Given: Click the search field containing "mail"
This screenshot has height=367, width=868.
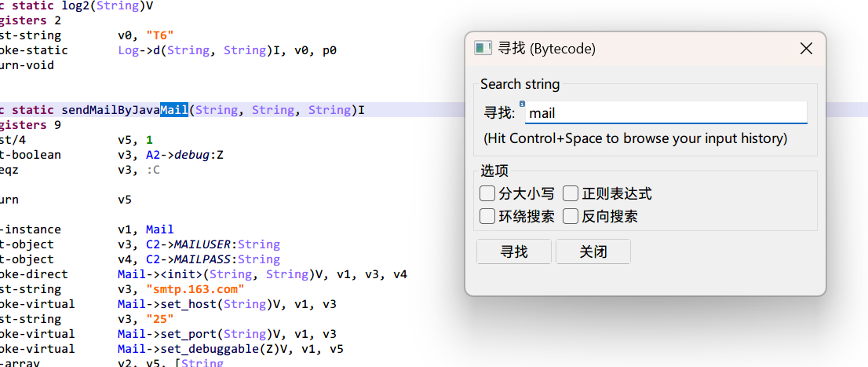Looking at the screenshot, I should point(666,113).
